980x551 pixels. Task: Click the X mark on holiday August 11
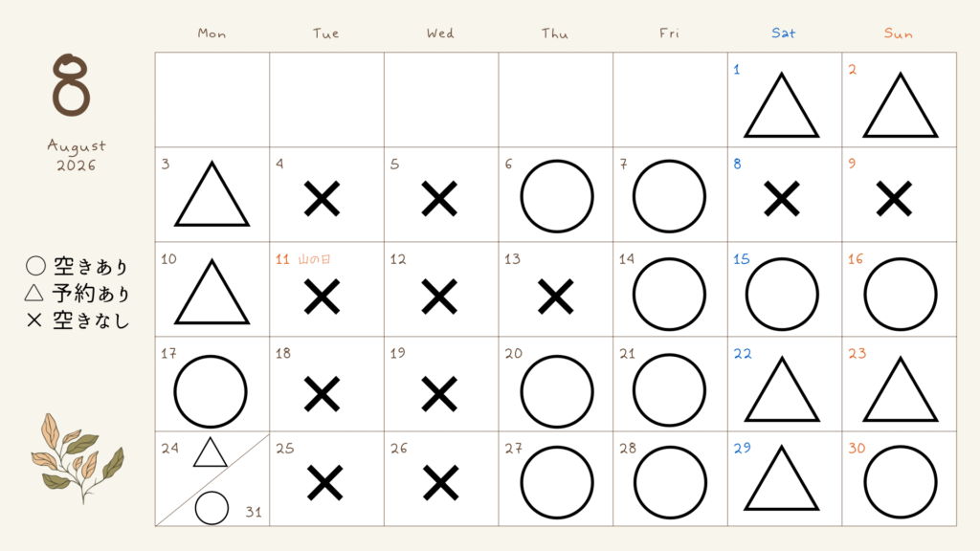322,297
